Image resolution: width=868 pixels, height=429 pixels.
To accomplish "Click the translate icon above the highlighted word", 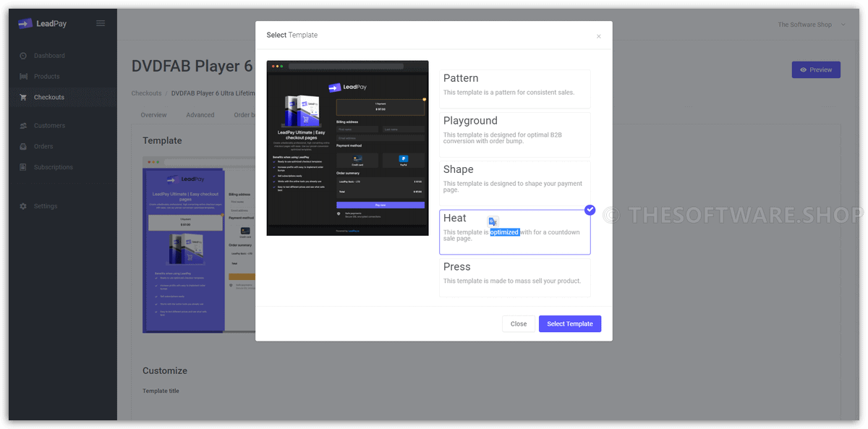I will [493, 221].
